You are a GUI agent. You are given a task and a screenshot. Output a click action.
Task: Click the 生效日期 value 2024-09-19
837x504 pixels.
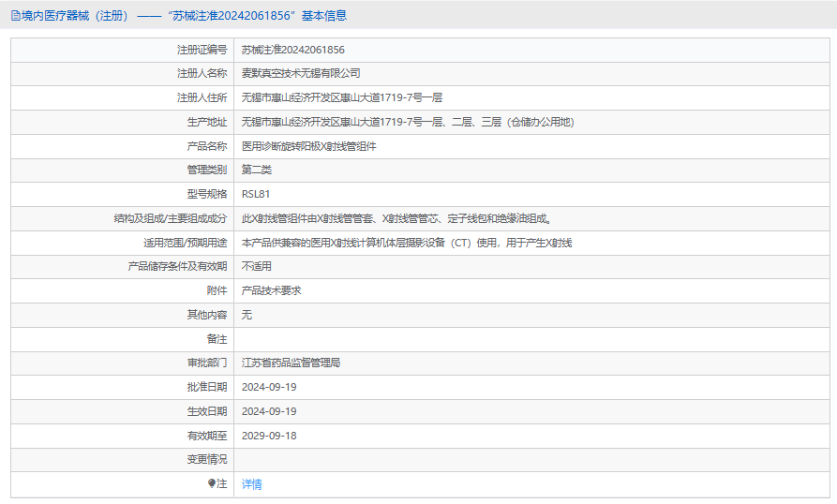(x=268, y=411)
